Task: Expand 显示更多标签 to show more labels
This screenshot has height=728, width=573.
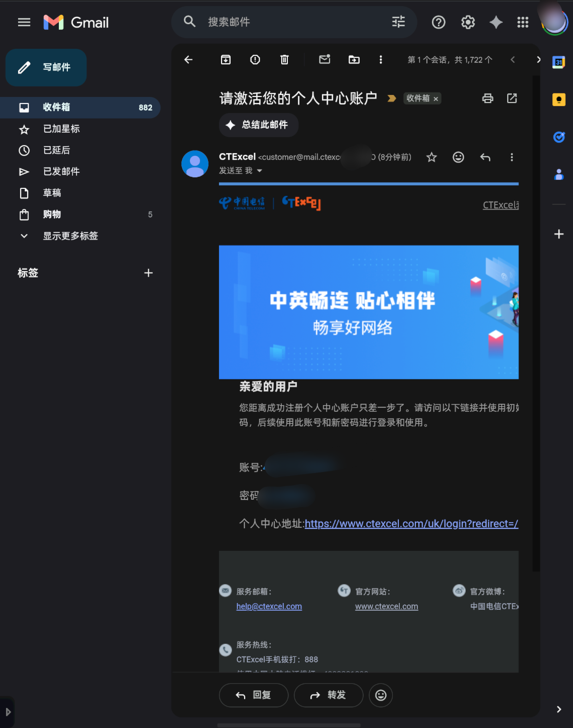Action: coord(70,236)
